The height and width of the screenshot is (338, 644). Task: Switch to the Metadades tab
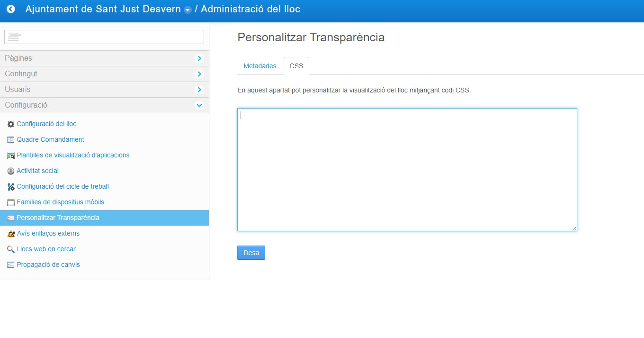[260, 66]
